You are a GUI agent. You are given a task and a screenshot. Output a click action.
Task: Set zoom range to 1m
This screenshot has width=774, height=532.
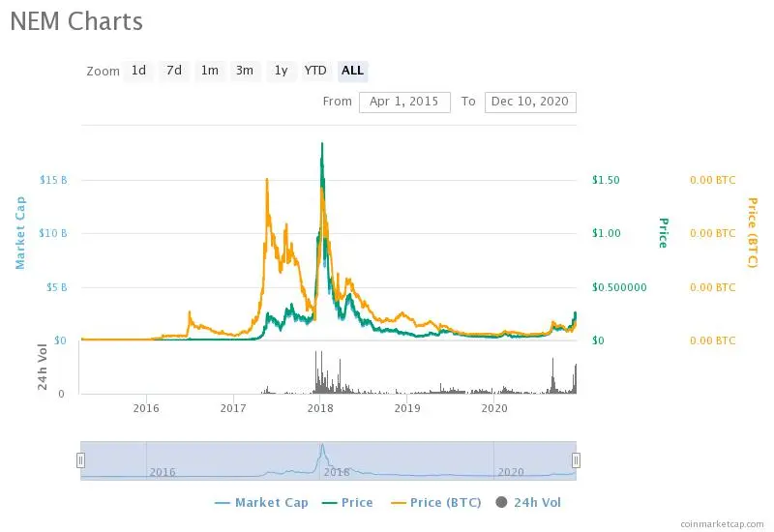tap(209, 71)
